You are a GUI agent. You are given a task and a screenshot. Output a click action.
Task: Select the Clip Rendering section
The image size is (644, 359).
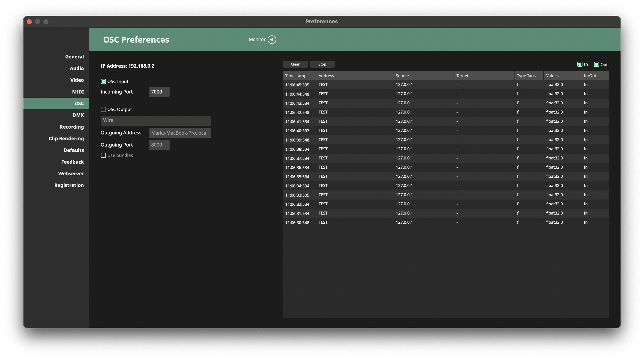(66, 139)
